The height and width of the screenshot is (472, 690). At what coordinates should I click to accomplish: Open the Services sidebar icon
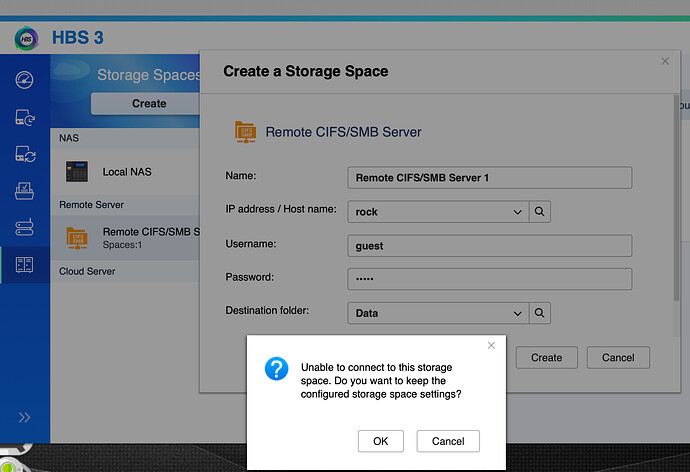coord(24,227)
